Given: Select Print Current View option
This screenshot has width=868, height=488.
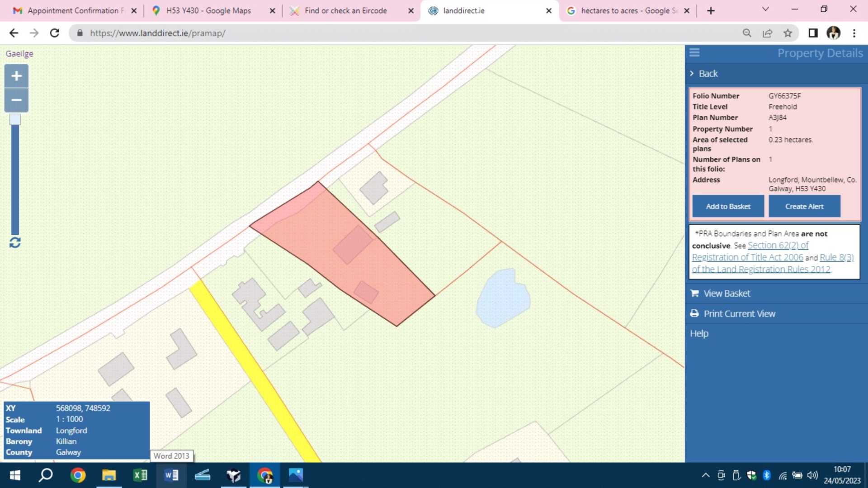Looking at the screenshot, I should tap(739, 314).
